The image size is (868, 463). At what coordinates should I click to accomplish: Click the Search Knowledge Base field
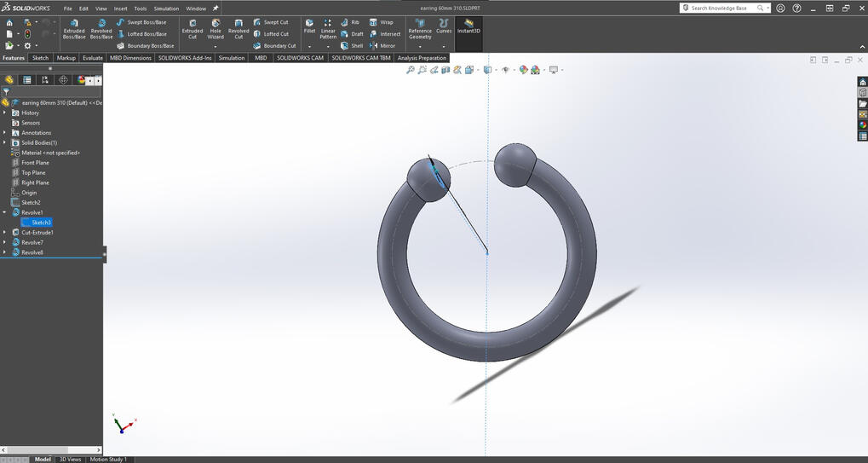coord(720,8)
